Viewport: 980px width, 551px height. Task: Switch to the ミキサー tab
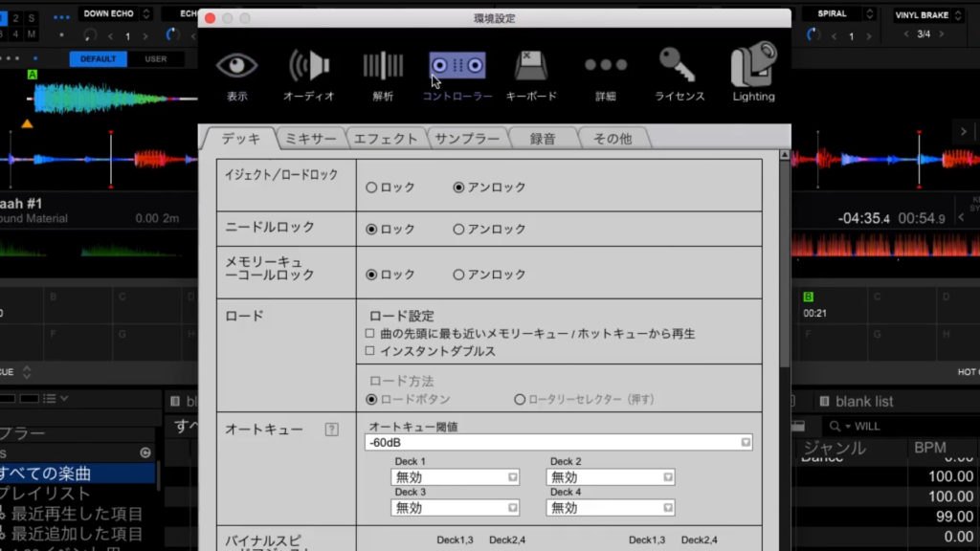pos(310,139)
